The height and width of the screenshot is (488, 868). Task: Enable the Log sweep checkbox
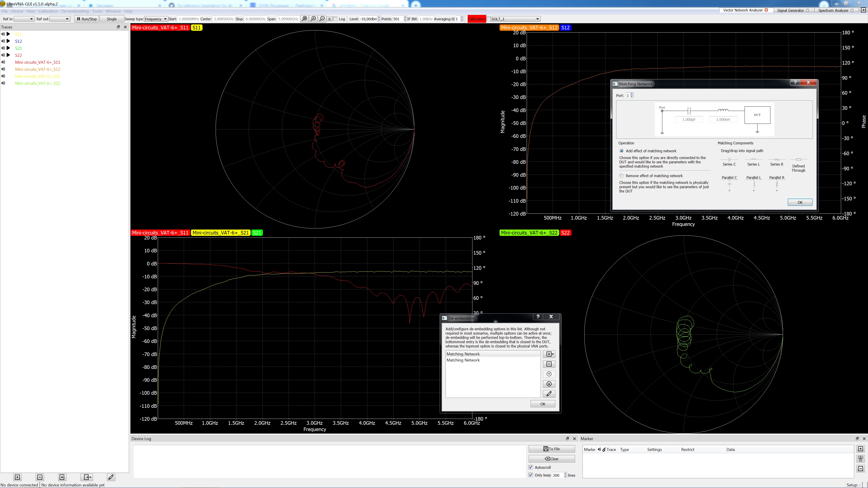[335, 19]
